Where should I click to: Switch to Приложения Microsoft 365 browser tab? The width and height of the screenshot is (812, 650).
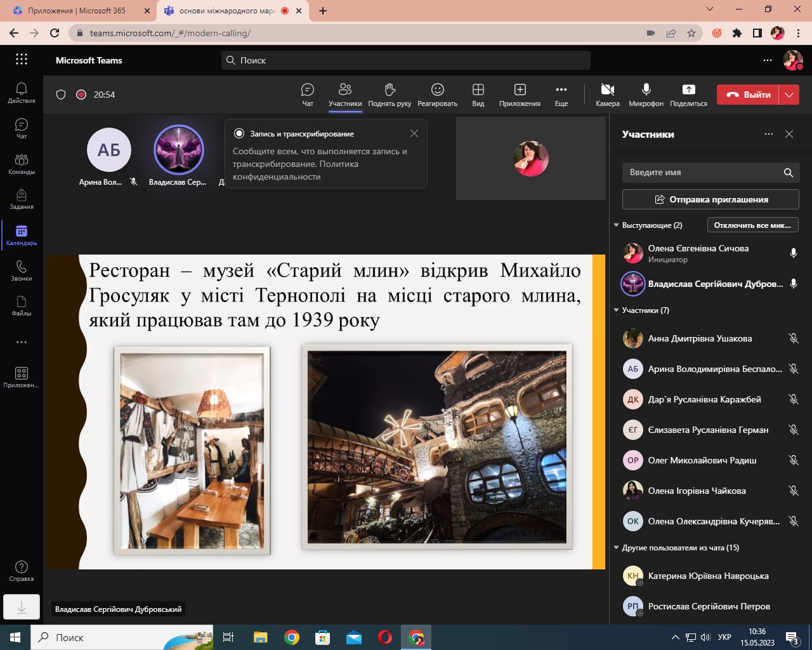click(x=76, y=11)
